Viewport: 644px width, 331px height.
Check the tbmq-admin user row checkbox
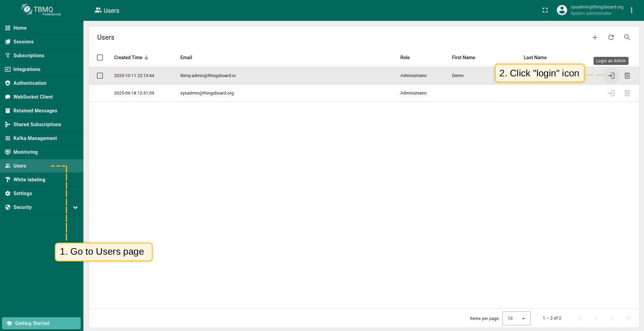click(100, 76)
